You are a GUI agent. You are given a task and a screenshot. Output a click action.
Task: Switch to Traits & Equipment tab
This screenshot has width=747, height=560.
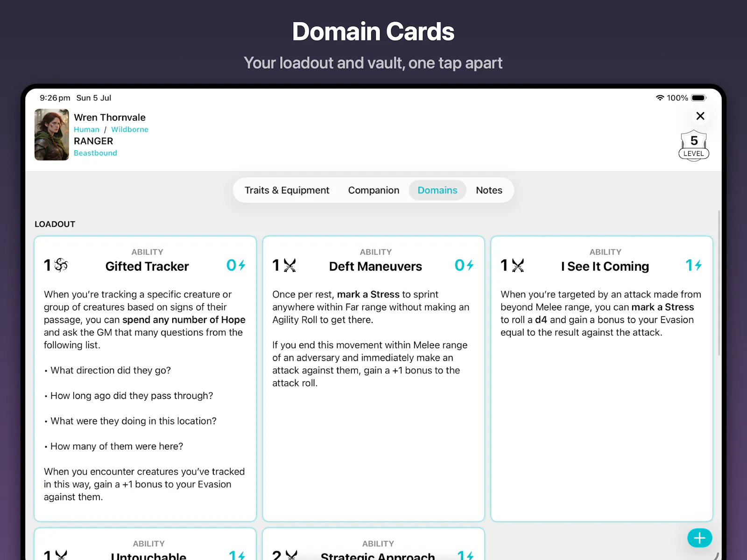tap(287, 190)
